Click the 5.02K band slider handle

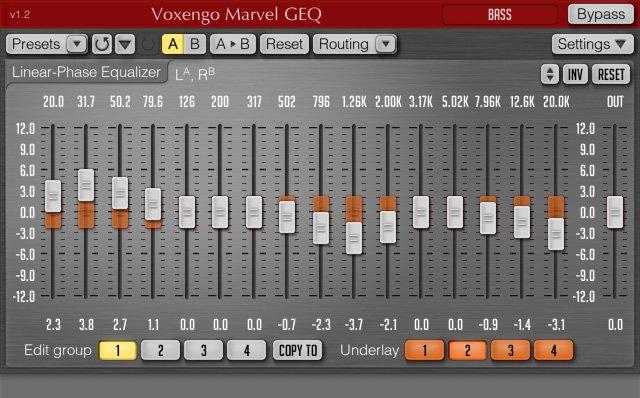pyautogui.click(x=455, y=212)
